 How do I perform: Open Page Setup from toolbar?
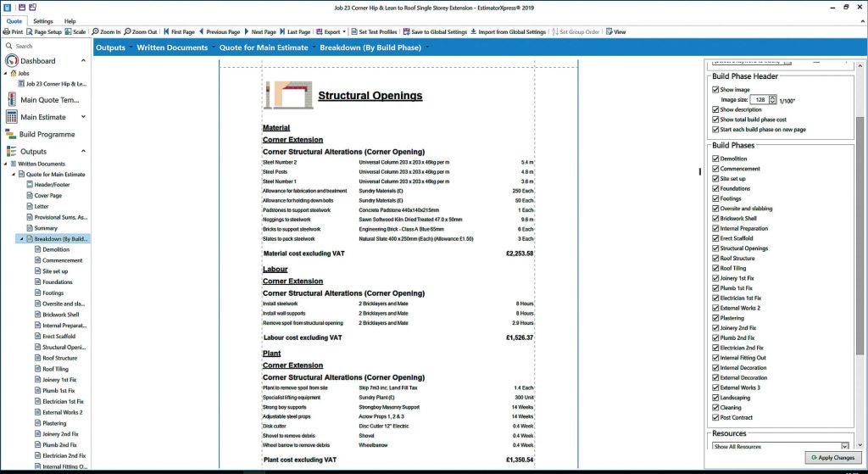[x=44, y=31]
